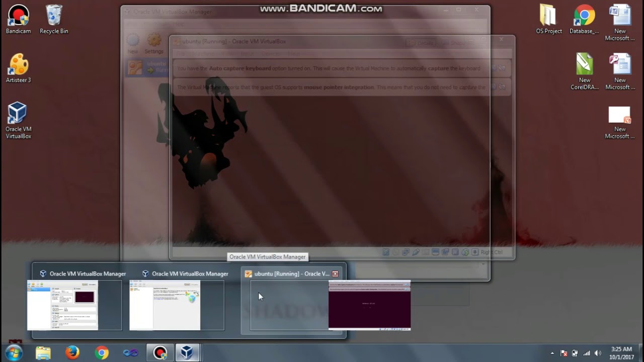
Task: Switch to Bandicam in the taskbar
Action: tap(160, 353)
